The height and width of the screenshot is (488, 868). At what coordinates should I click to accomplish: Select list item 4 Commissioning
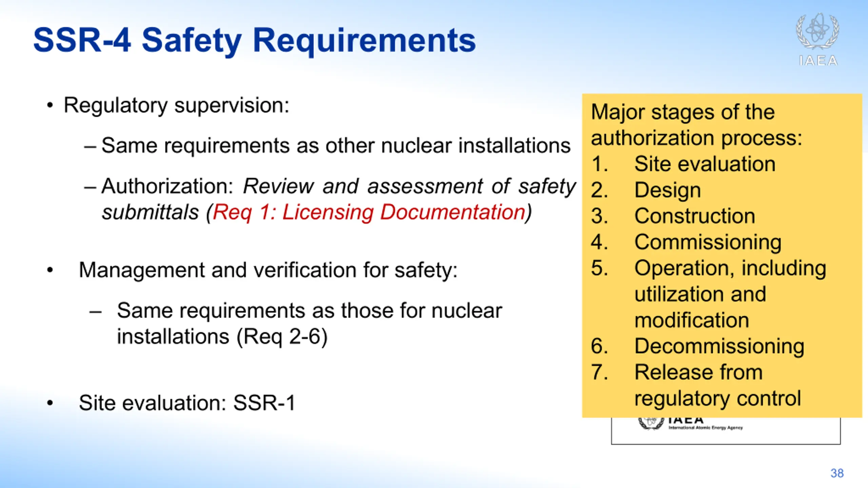click(x=686, y=242)
